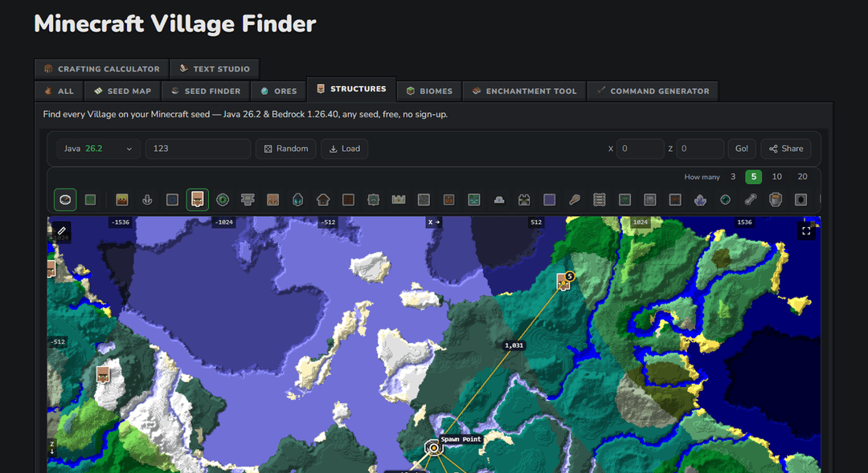
Task: Show 10 nearest structures
Action: (x=776, y=177)
